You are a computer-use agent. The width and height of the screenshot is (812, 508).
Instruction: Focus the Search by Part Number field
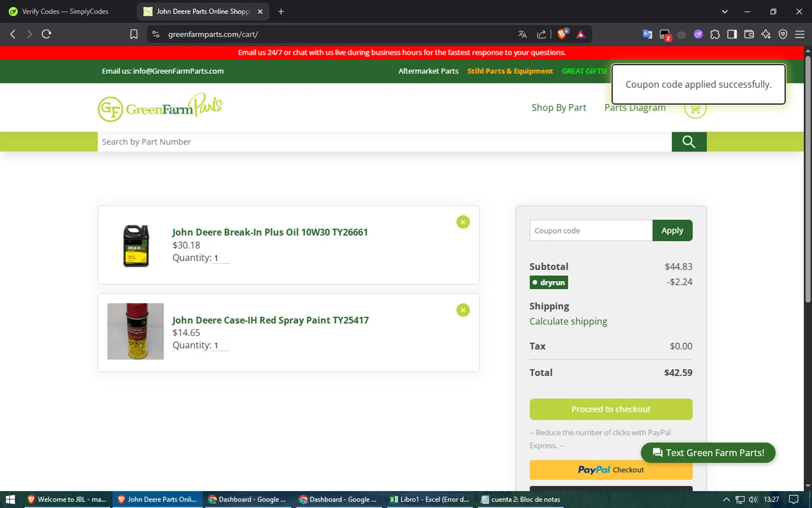click(384, 142)
